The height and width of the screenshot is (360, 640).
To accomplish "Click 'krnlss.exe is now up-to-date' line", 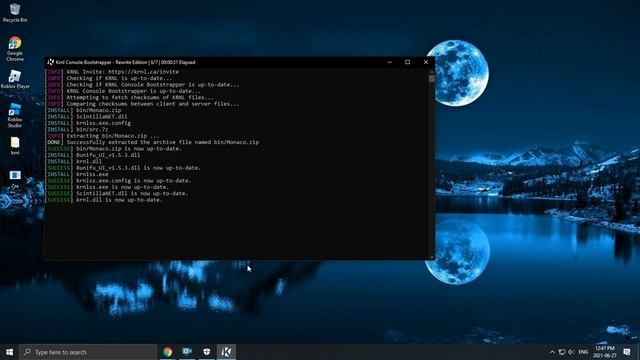I will click(107, 187).
